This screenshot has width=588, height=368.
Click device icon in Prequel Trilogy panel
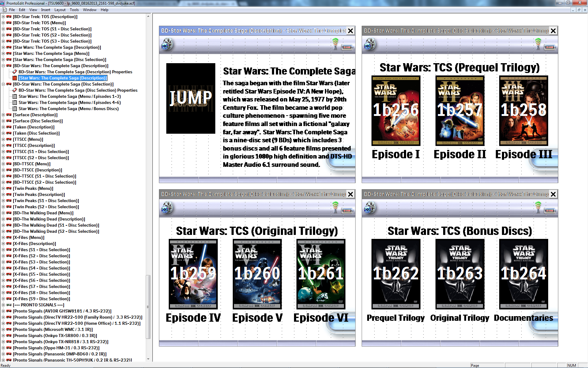(550, 47)
